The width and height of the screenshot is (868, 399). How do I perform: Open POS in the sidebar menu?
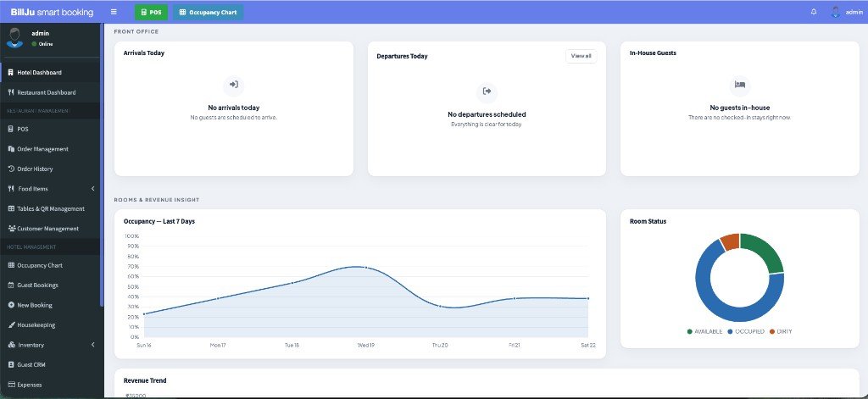50,129
